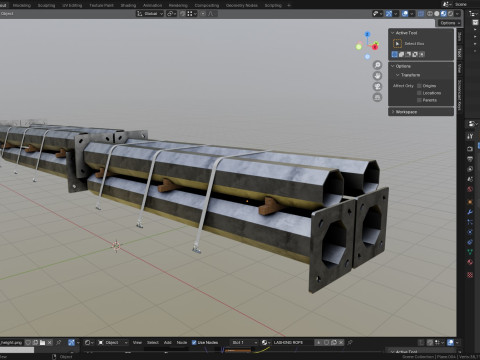Open the Scene properties tab icon
This screenshot has height=360, width=480.
pos(470,179)
